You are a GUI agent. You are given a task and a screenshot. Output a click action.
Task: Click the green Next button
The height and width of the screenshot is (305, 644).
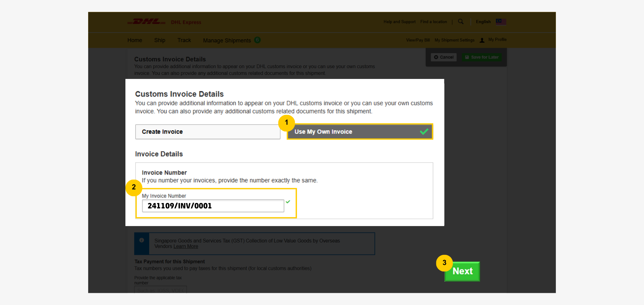point(462,271)
